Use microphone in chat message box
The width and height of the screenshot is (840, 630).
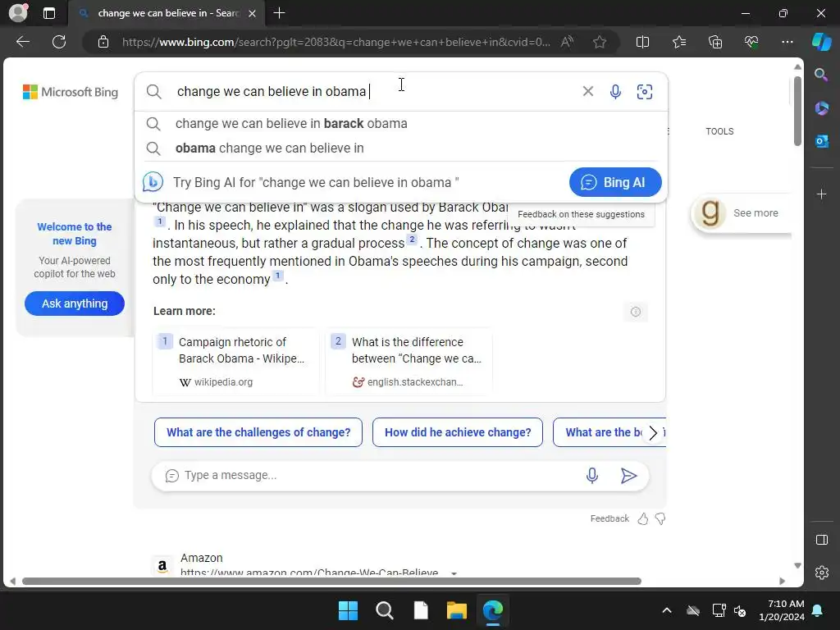(591, 475)
